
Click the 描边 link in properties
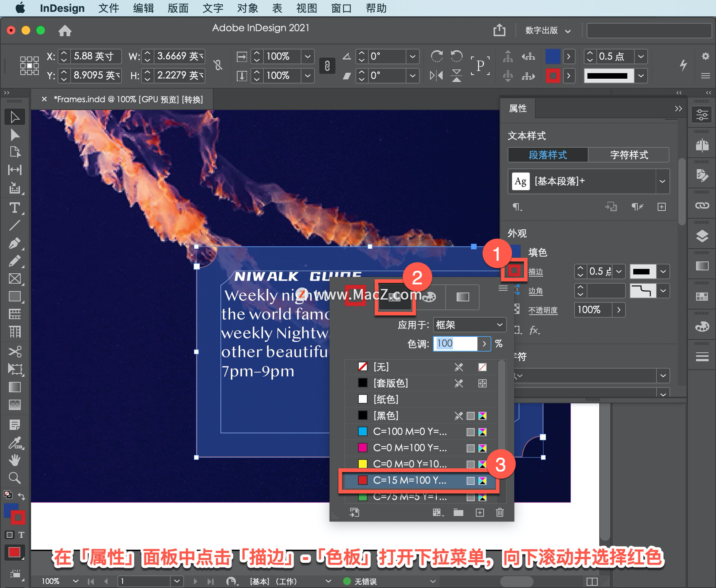pos(536,272)
